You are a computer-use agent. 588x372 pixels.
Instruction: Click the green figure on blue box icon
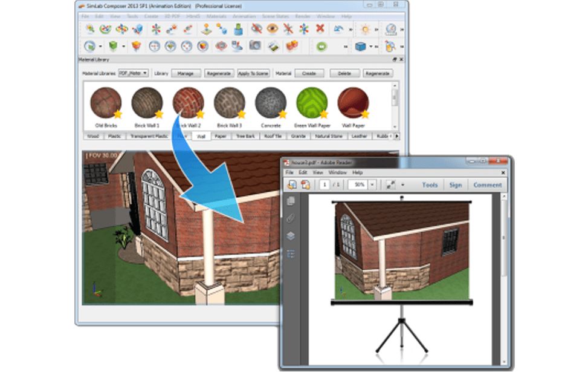[239, 29]
